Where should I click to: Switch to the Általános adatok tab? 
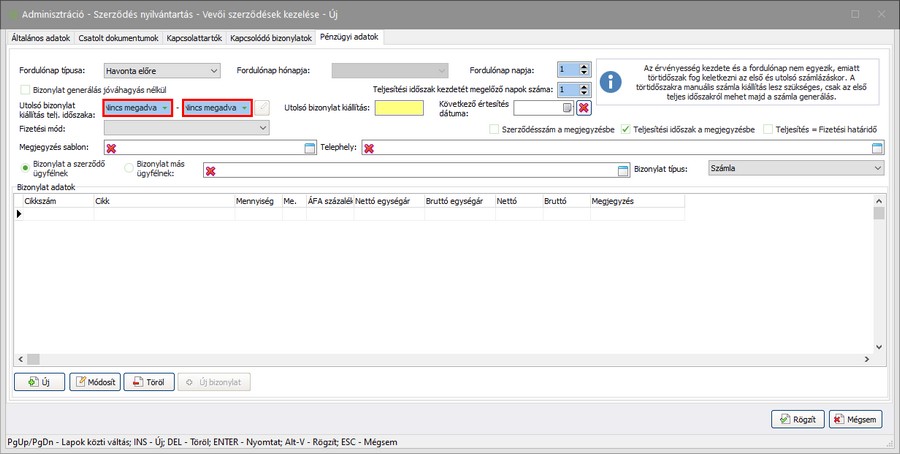pyautogui.click(x=41, y=37)
